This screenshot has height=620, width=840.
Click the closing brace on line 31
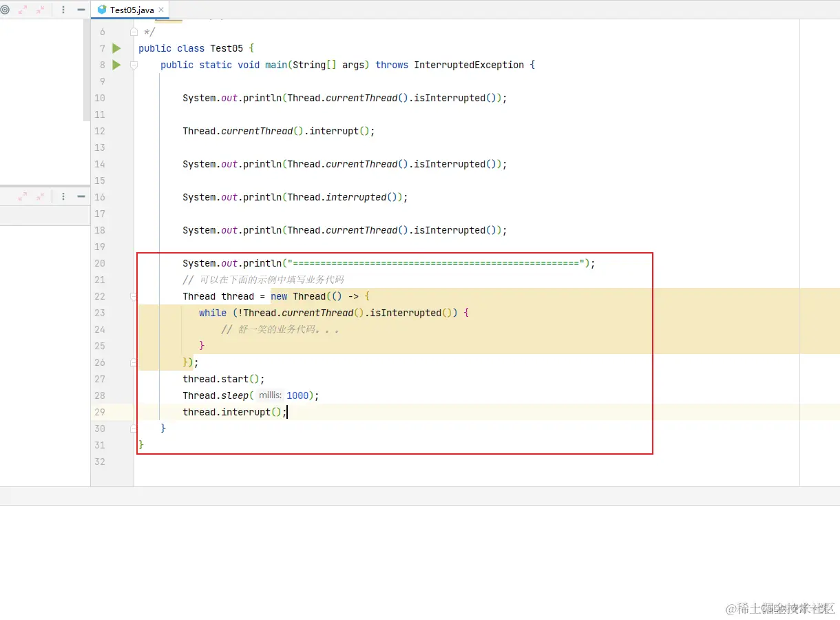click(141, 445)
